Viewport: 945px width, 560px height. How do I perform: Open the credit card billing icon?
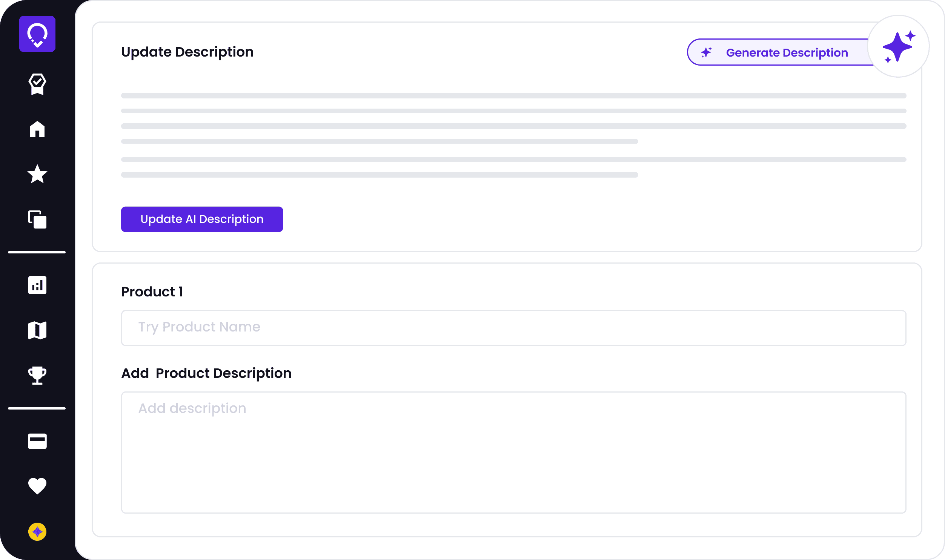[x=37, y=441]
